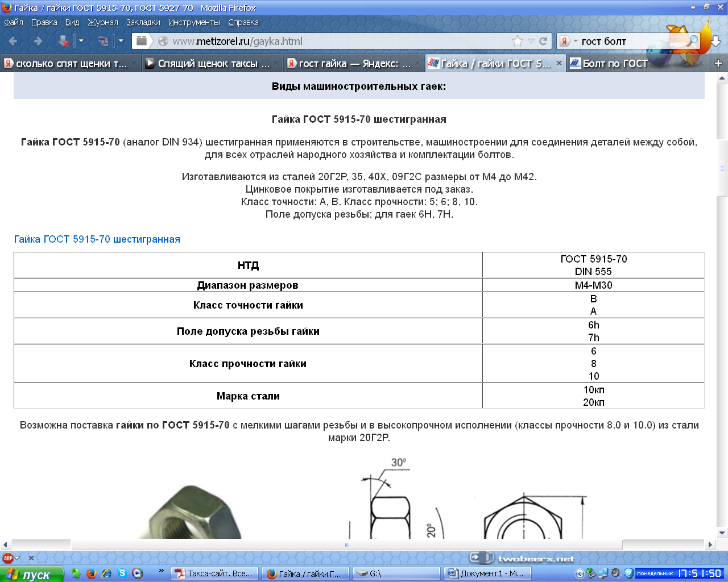Click the page's horizontal scrollbar thumb
The width and height of the screenshot is (728, 582).
pyautogui.click(x=346, y=544)
